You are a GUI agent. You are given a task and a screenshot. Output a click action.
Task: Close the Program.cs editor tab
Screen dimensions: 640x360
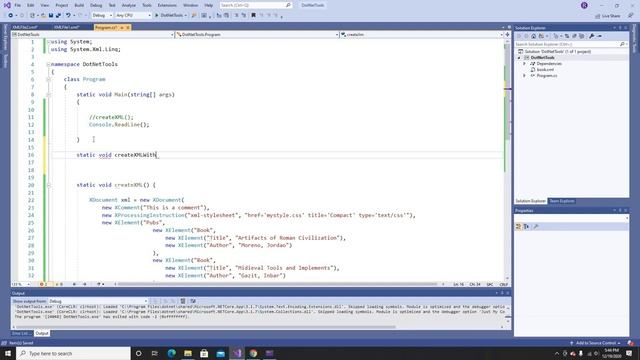tap(128, 27)
